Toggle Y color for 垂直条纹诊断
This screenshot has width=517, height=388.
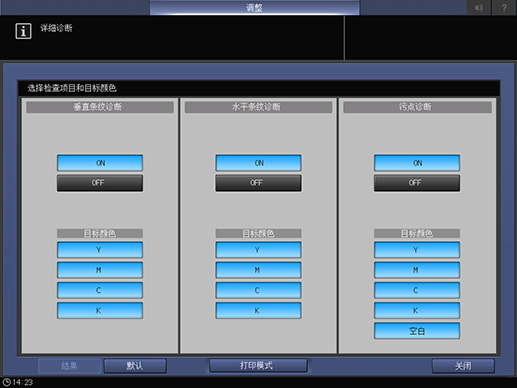point(100,250)
